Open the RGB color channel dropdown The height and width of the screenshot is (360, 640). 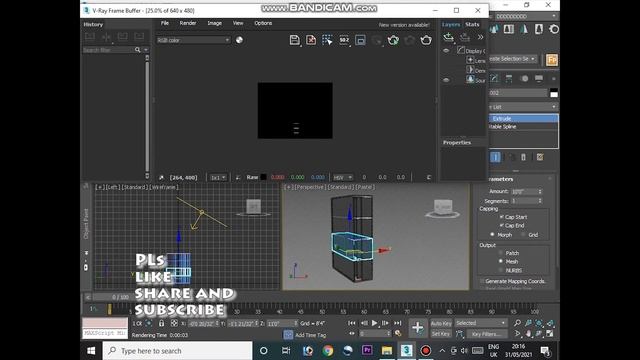point(193,40)
